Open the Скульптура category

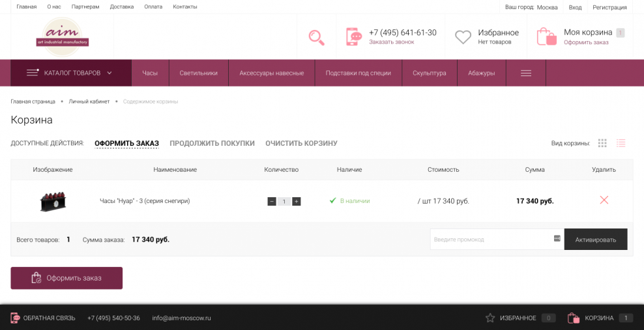pyautogui.click(x=429, y=73)
